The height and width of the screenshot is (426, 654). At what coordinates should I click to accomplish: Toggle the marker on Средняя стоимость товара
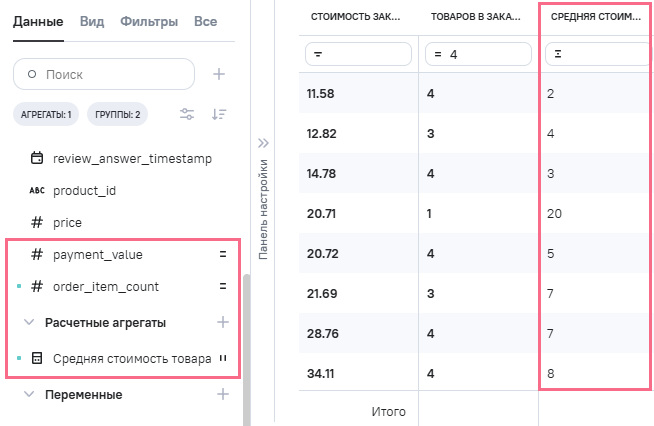(223, 359)
